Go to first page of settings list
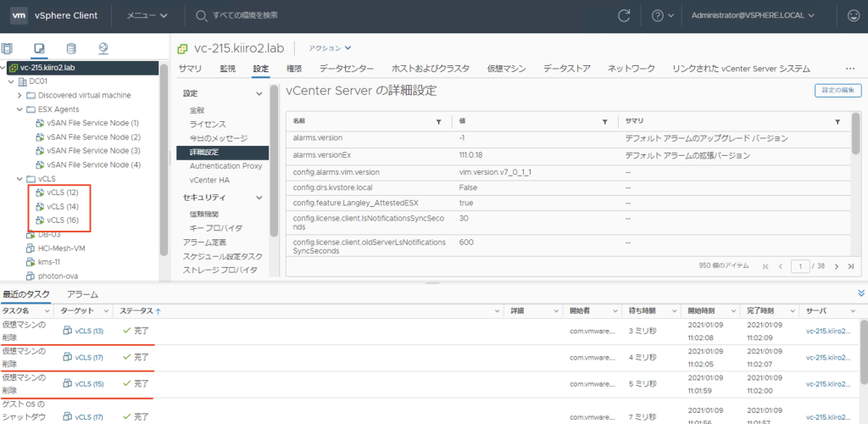This screenshot has height=424, width=868. tap(765, 266)
